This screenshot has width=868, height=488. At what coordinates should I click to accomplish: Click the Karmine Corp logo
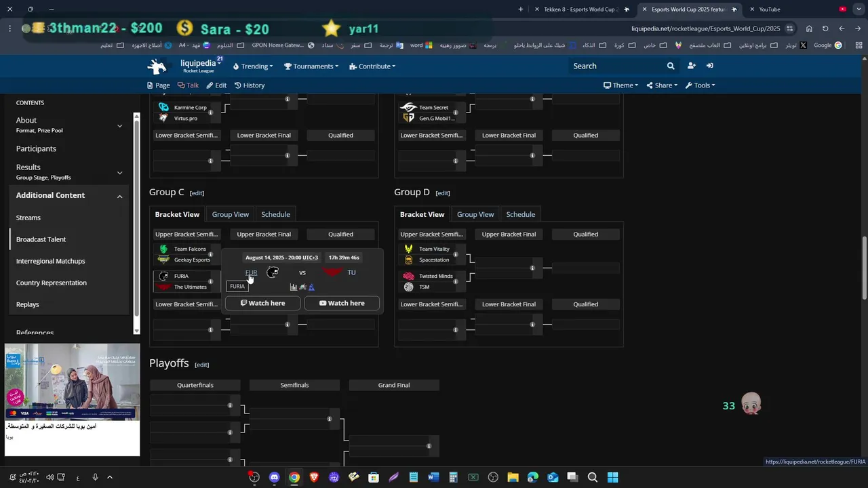tap(163, 107)
